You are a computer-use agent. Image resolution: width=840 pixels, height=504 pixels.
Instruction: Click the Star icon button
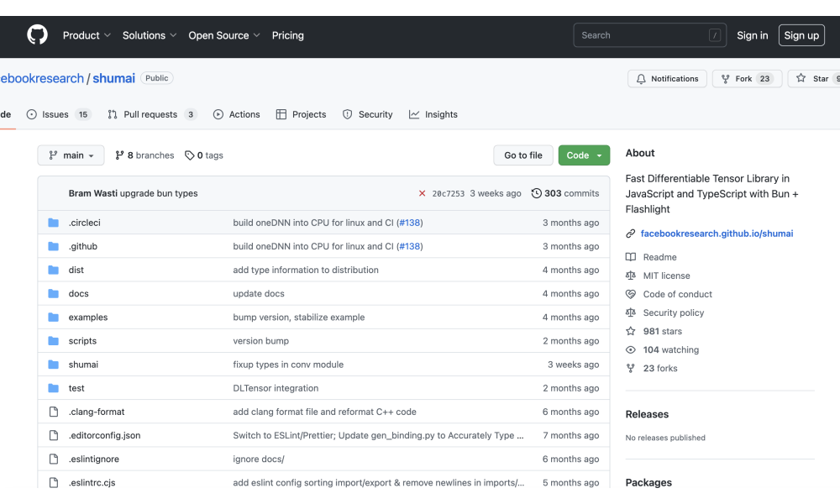801,78
